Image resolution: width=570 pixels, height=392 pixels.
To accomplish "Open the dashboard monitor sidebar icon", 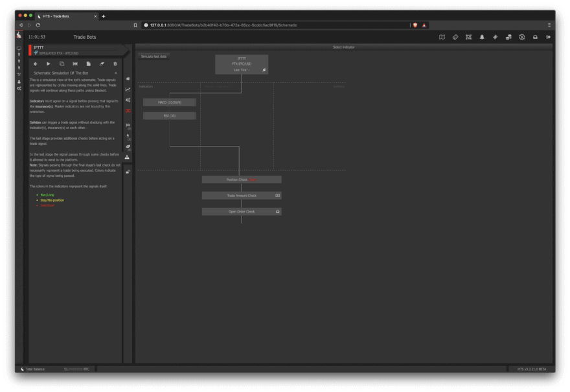I will (19, 49).
